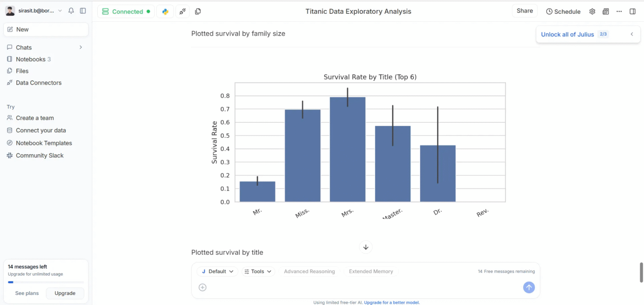Click the Share button
Image resolution: width=644 pixels, height=305 pixels.
point(525,10)
